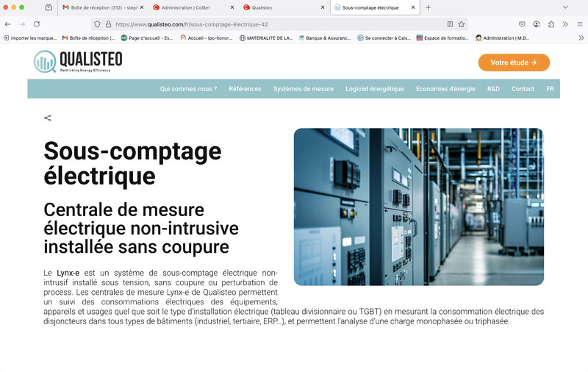
Task: Click the share icon above the page title
Action: (48, 118)
